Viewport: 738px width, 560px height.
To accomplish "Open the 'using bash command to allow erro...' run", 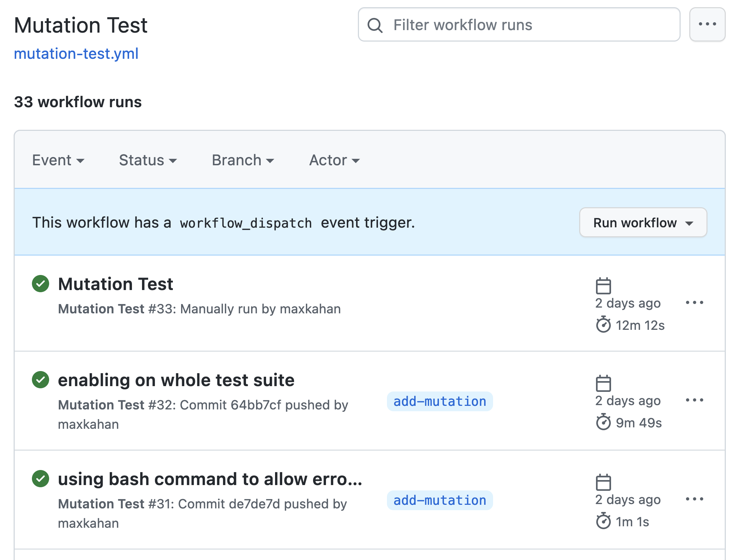I will (x=210, y=479).
